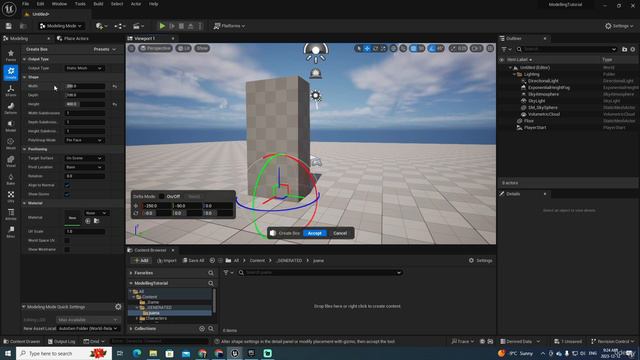Click the Cancel button in viewport

[x=340, y=233]
